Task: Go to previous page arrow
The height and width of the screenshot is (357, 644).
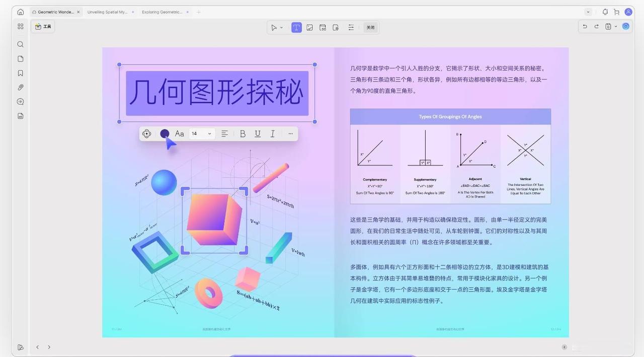Action: click(x=37, y=347)
